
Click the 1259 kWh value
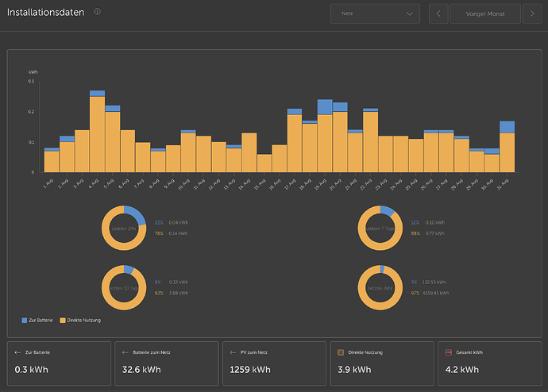tap(250, 370)
